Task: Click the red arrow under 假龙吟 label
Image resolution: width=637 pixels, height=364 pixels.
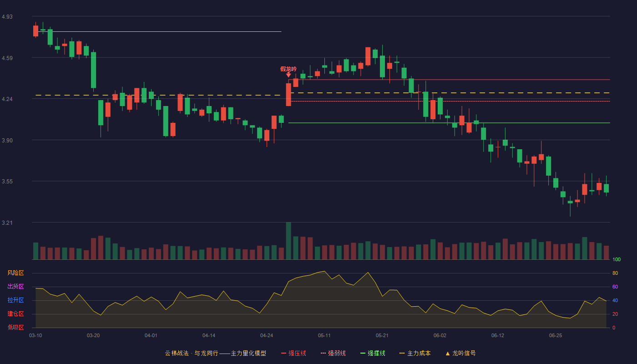Action: point(288,75)
